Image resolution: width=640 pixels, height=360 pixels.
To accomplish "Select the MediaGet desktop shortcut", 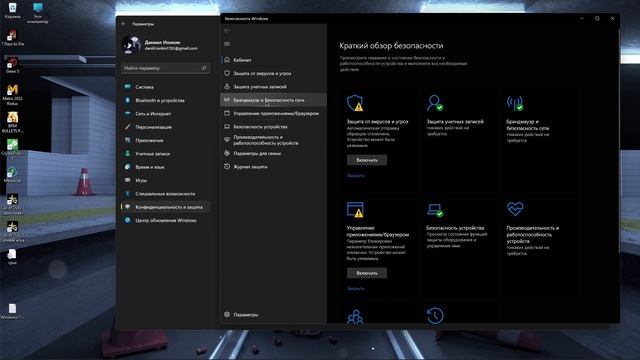I will [x=12, y=175].
